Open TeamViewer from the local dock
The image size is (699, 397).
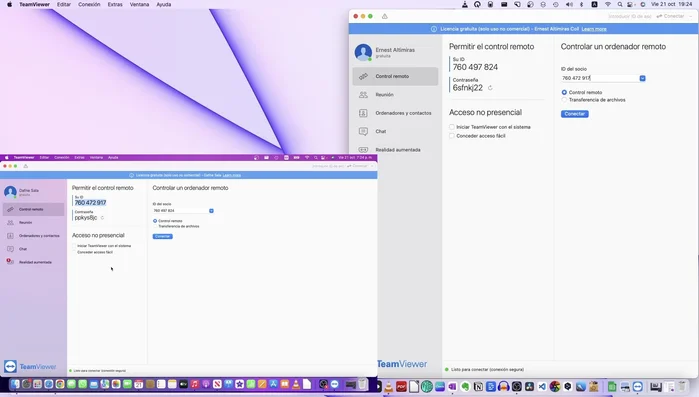(637, 387)
